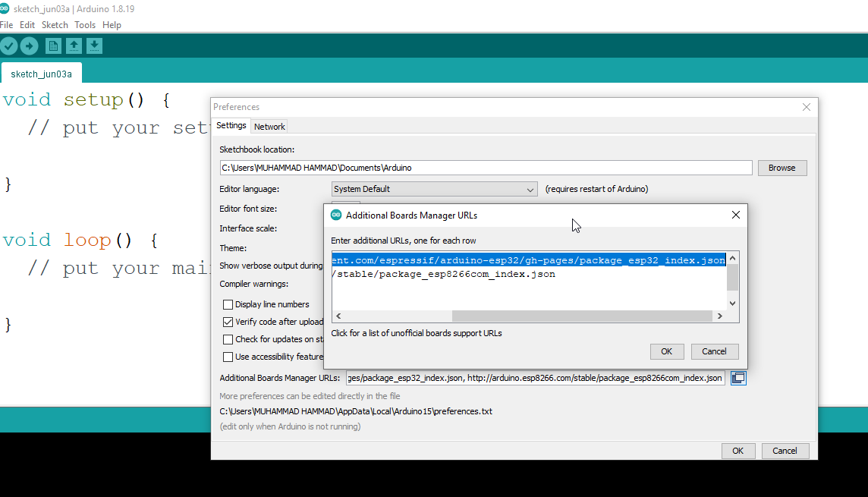The height and width of the screenshot is (497, 868).
Task: Click the horizontal scrollbar right arrow
Action: (x=719, y=316)
